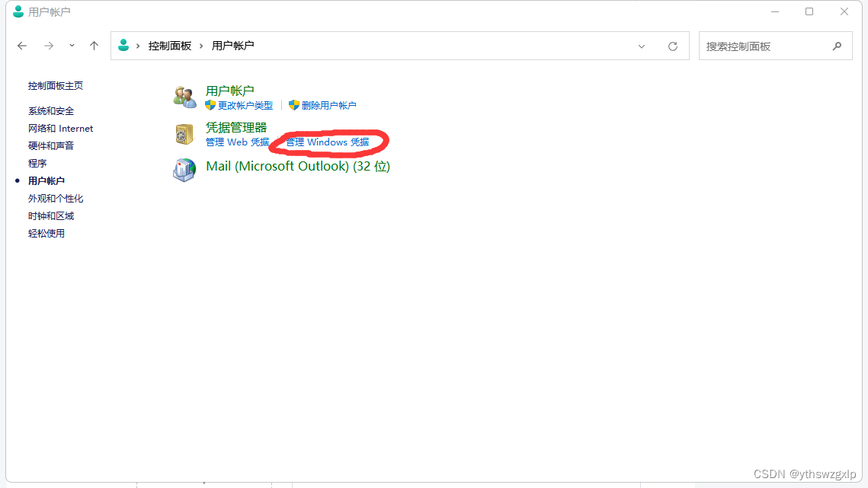Open the 凭据管理器 heading
The image size is (868, 488).
coord(236,128)
